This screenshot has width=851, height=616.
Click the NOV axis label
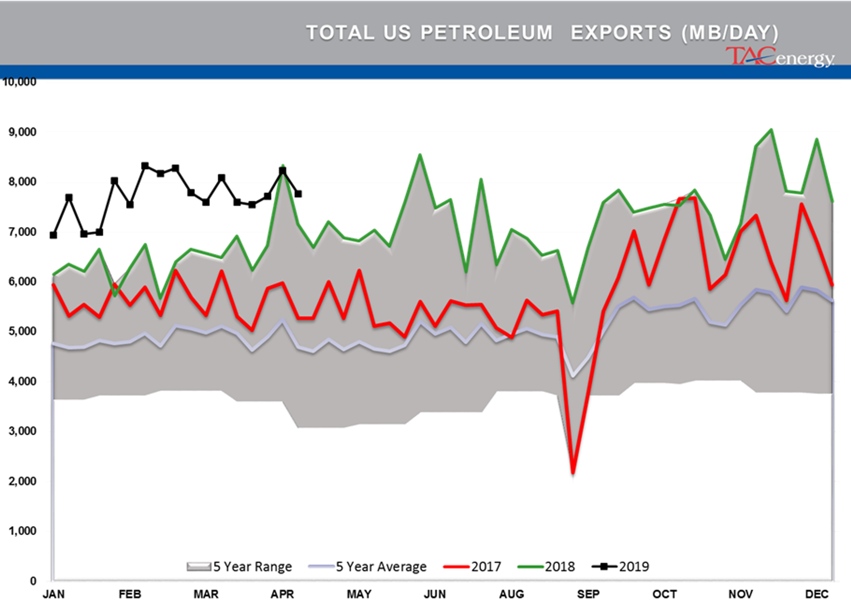[x=741, y=595]
